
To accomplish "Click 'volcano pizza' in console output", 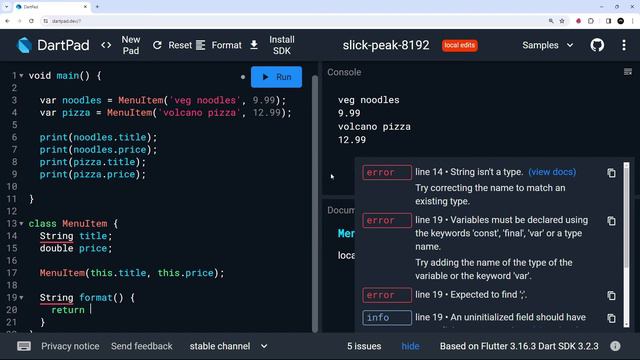I will click(x=374, y=127).
